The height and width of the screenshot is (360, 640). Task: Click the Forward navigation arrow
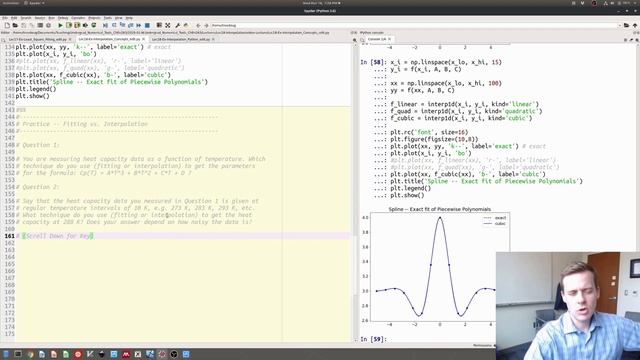point(206,25)
